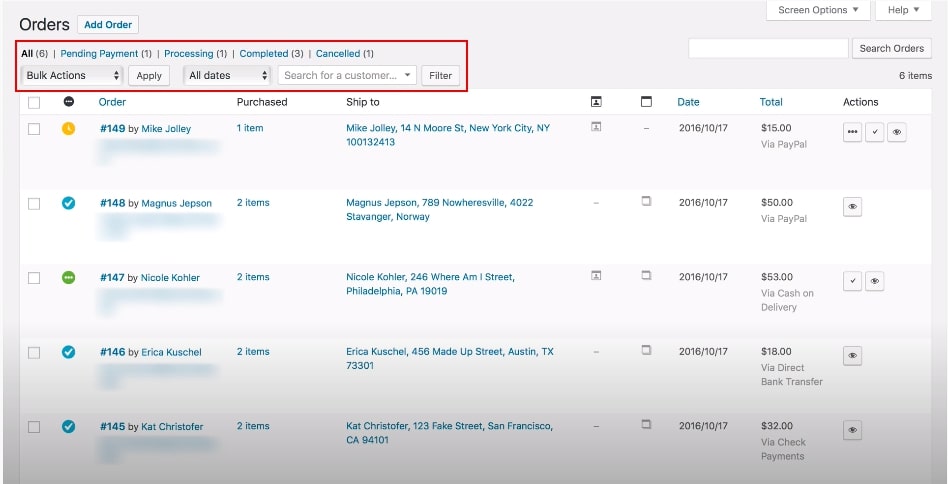Viewport: 948px width, 484px height.
Task: Click the customer message column header icon
Action: point(596,102)
